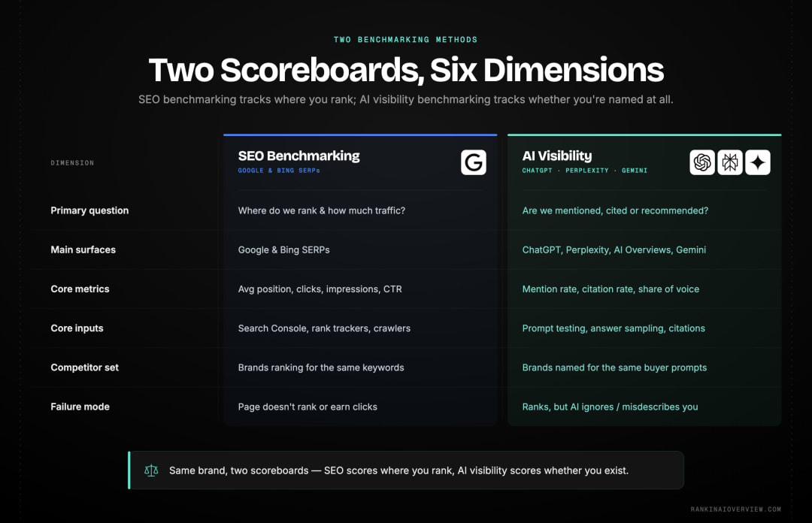Click 'ChatGPT, Perplexity, AI Overviews, Gemini' cell

point(614,249)
